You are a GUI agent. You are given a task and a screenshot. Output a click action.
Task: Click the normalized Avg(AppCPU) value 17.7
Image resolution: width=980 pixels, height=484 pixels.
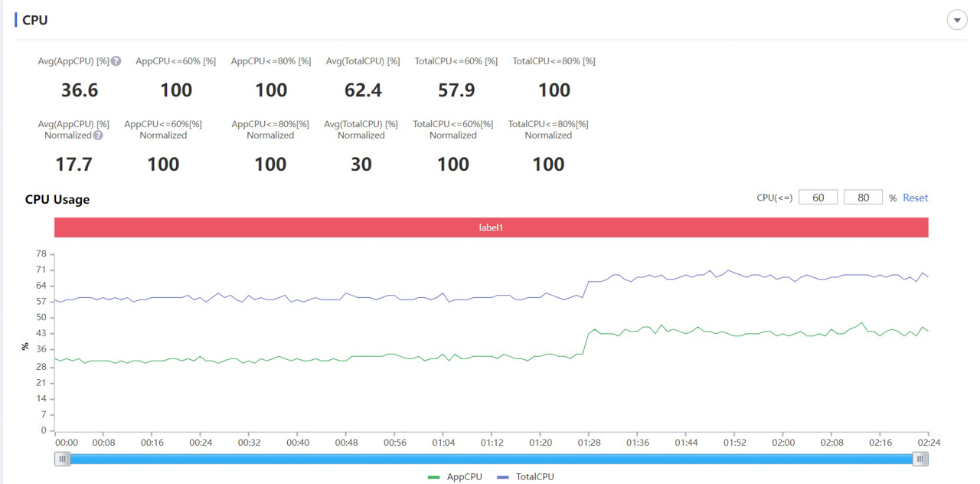[x=74, y=165]
